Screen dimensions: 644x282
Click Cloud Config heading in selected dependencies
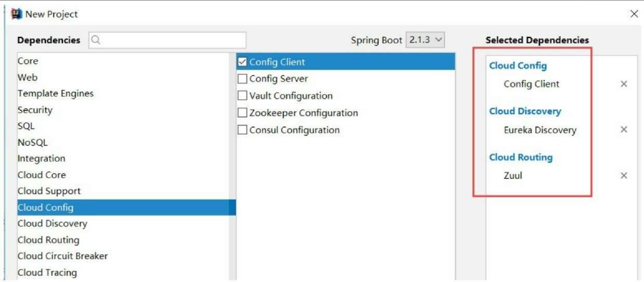coord(518,66)
